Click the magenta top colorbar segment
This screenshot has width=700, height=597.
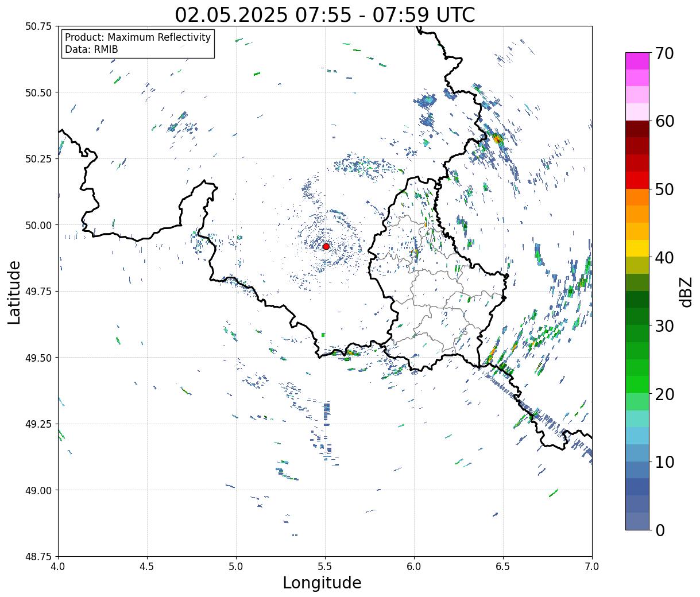(x=637, y=61)
